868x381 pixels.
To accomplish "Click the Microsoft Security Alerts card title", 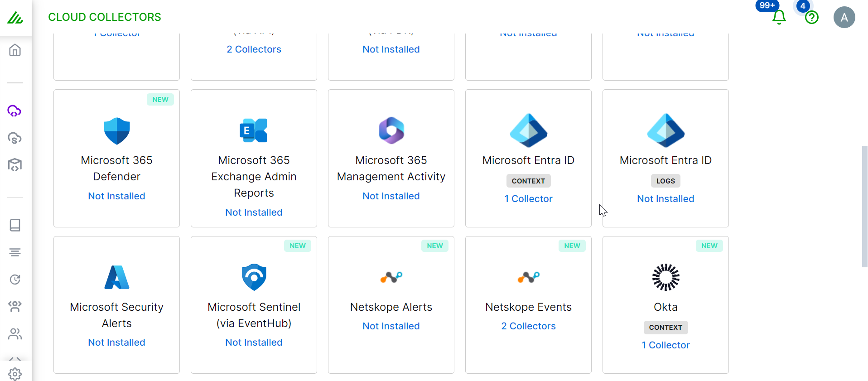I will [117, 315].
